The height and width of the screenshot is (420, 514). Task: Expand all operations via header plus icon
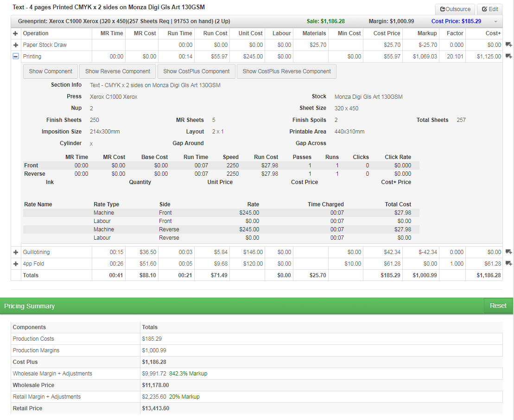tap(15, 33)
